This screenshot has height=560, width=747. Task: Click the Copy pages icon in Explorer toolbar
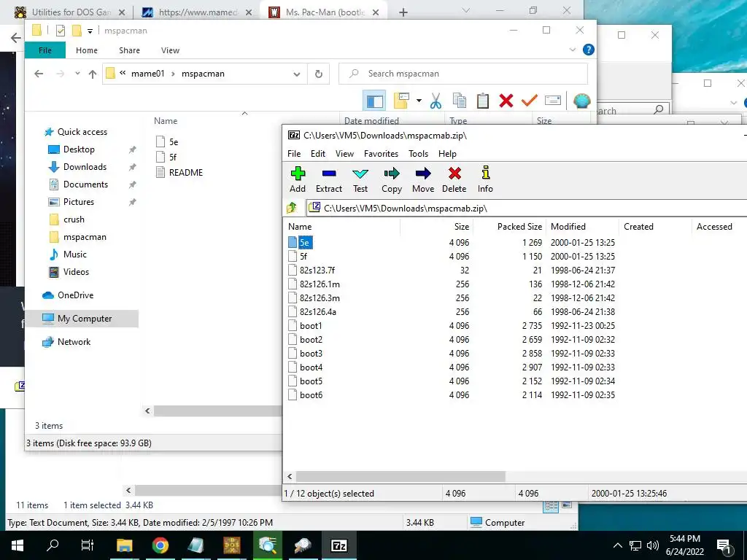[460, 101]
